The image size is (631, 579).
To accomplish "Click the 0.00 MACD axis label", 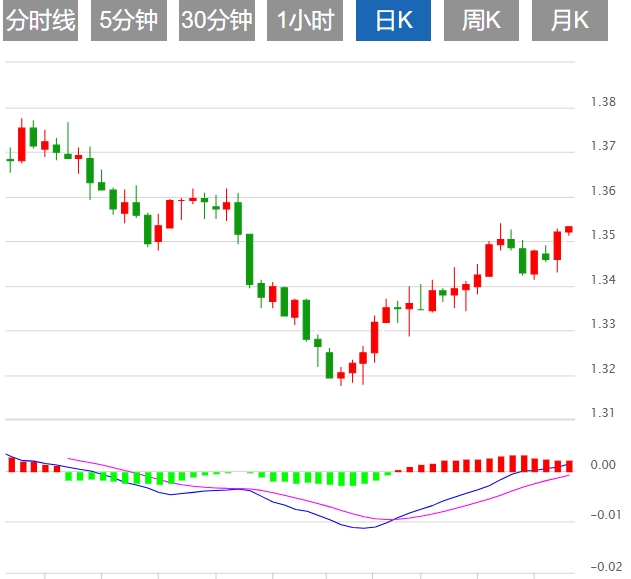I will 603,465.
